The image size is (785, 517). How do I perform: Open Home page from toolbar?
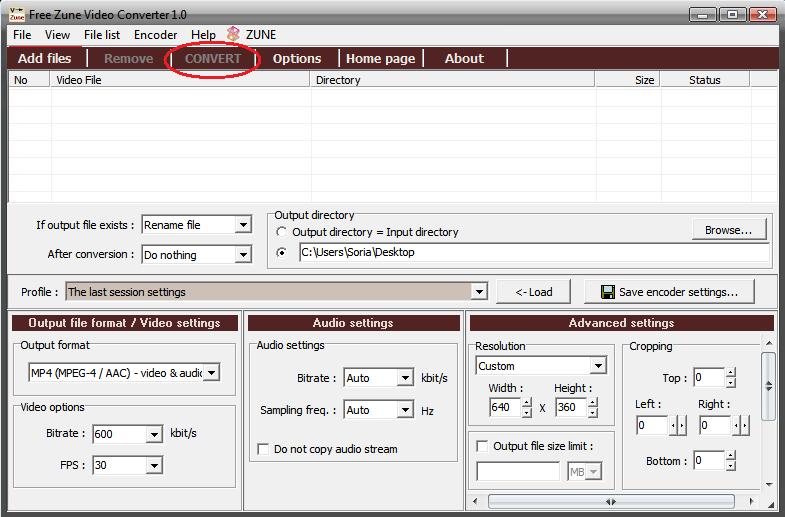380,58
